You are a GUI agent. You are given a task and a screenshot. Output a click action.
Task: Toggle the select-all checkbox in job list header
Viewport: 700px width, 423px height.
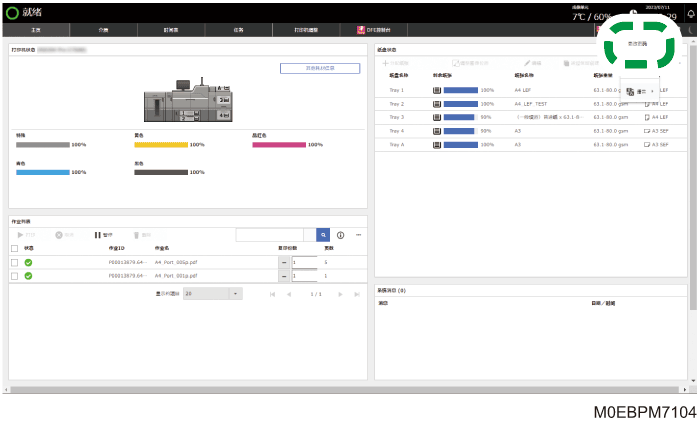pyautogui.click(x=14, y=249)
